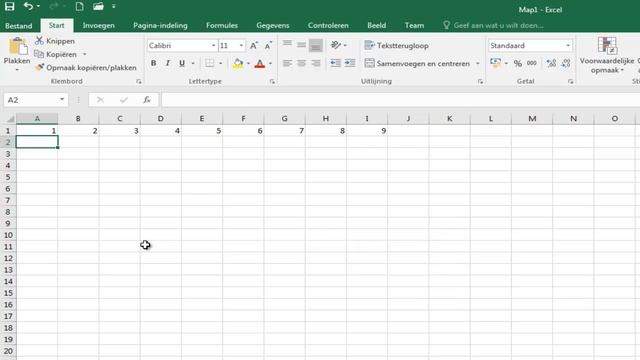The height and width of the screenshot is (360, 640).
Task: Open the Getal dialog launcher
Action: pyautogui.click(x=570, y=82)
